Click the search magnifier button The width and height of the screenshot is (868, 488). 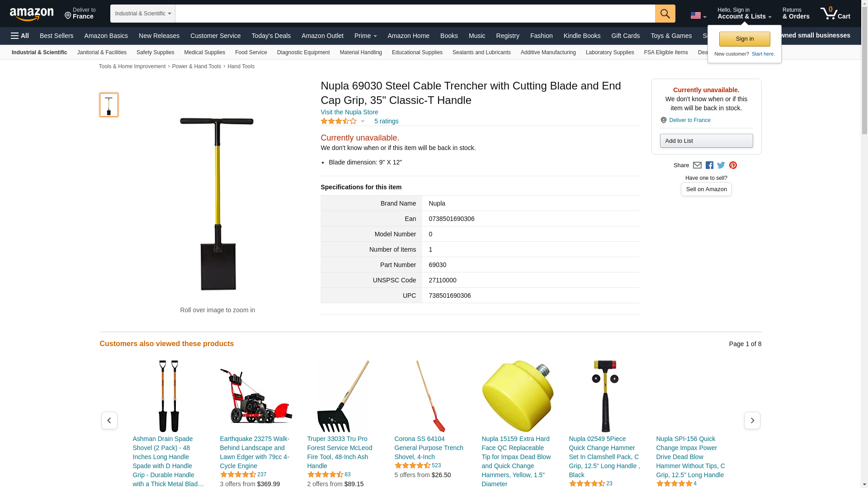665,14
